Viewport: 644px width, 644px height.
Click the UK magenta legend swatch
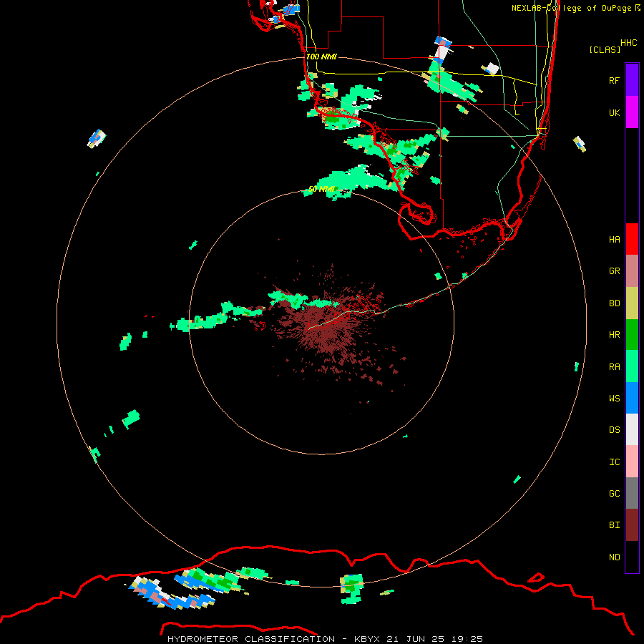pos(632,112)
